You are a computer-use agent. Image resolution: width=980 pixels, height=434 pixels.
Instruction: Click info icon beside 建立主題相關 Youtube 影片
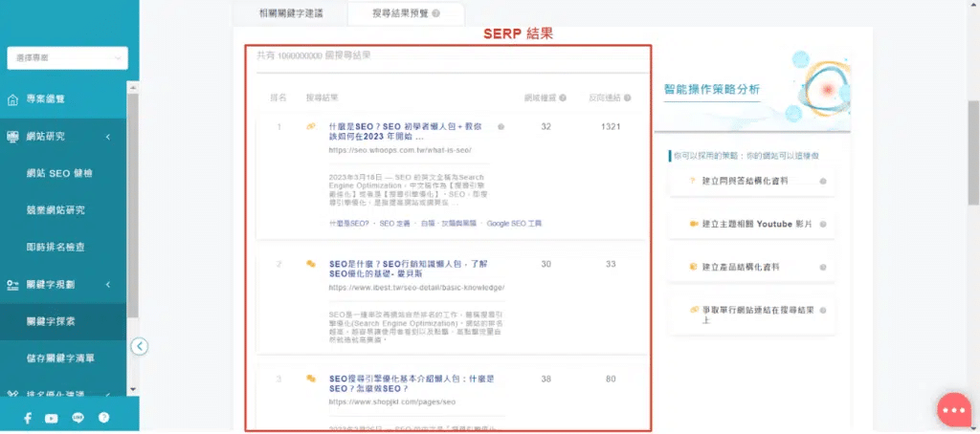(822, 224)
